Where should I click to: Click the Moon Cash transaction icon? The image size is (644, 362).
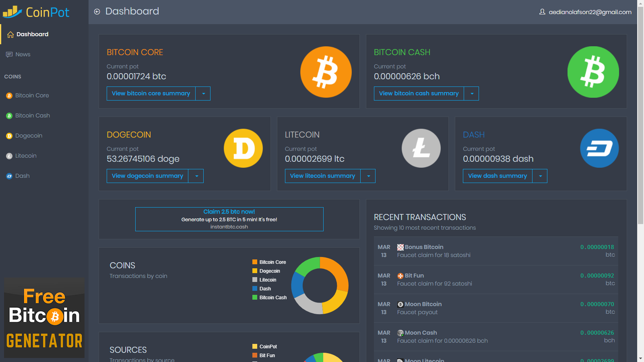(400, 333)
